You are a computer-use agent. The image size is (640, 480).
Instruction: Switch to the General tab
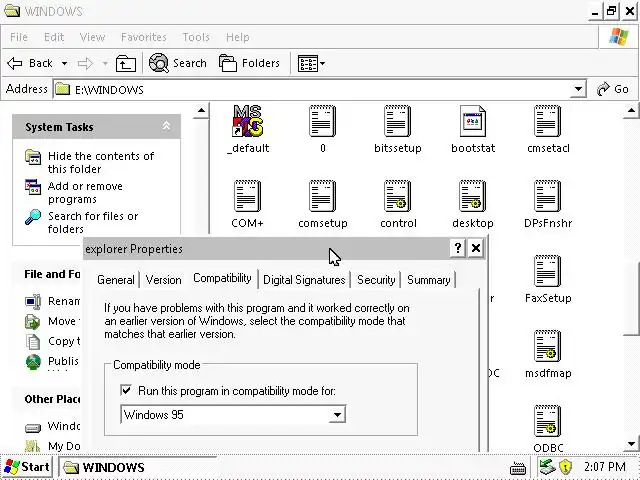click(x=116, y=280)
